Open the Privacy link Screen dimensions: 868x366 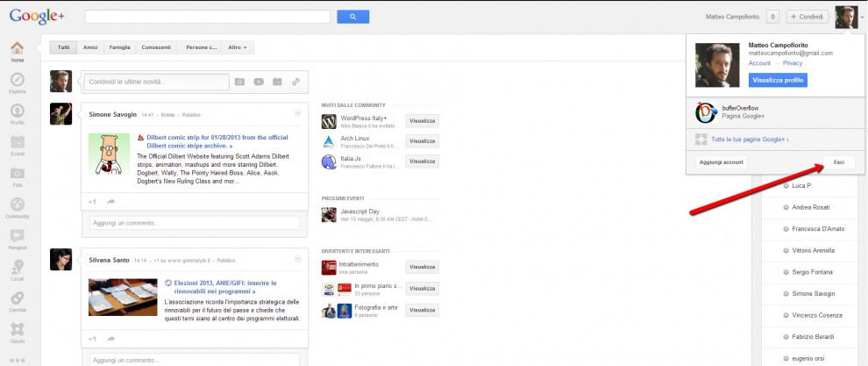pos(793,63)
